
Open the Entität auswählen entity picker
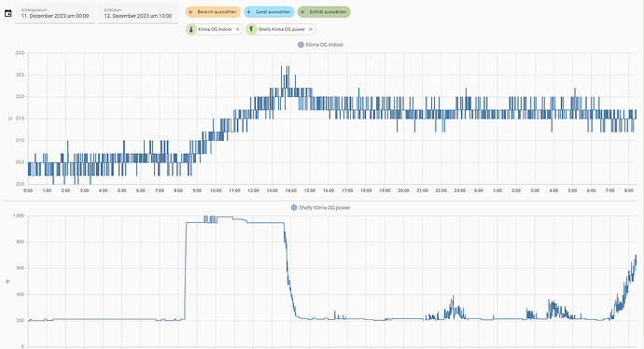(324, 12)
